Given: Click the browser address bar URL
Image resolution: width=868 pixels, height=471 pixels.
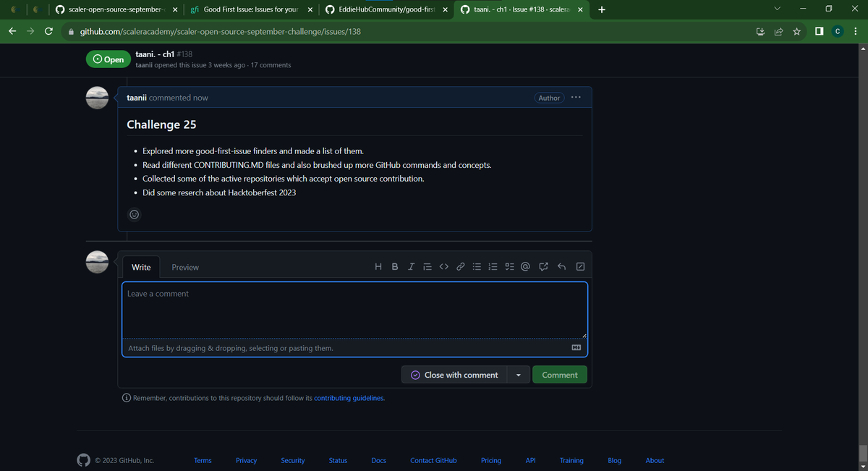Looking at the screenshot, I should click(x=220, y=32).
